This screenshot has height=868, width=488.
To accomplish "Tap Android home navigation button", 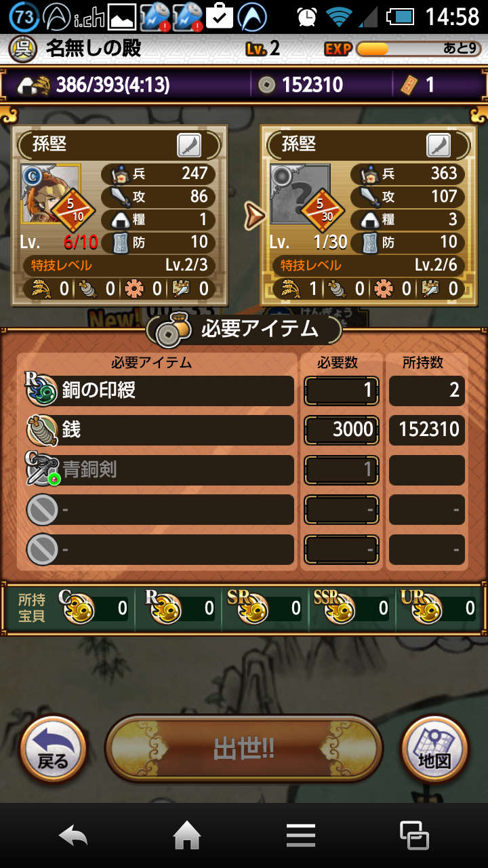I will click(x=187, y=835).
